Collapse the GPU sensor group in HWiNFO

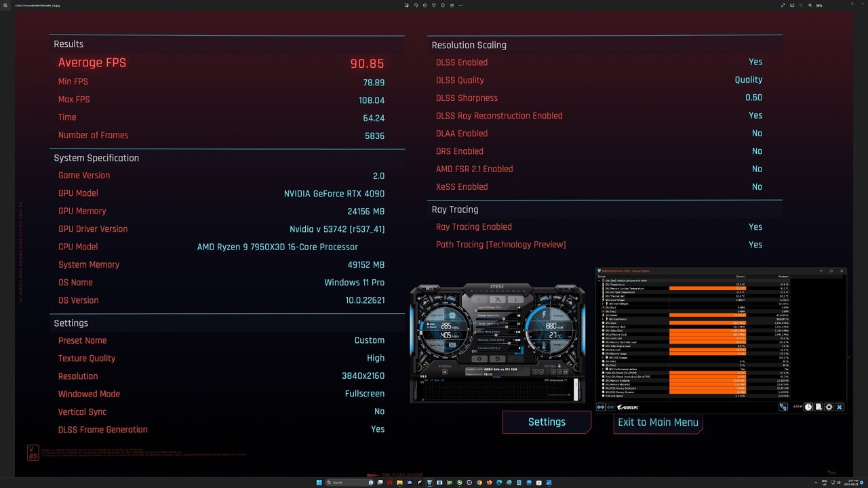[x=600, y=281]
